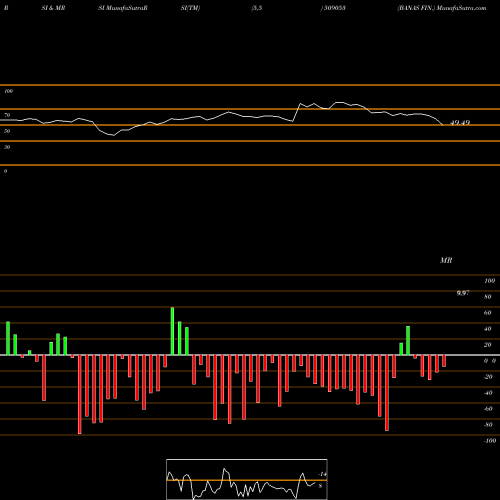Click the stock code ') 509053'

point(333,8)
